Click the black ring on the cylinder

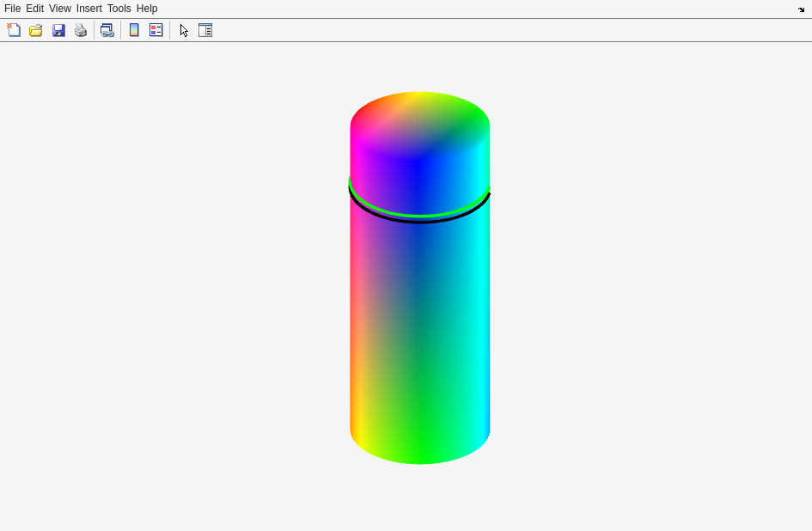(x=420, y=221)
